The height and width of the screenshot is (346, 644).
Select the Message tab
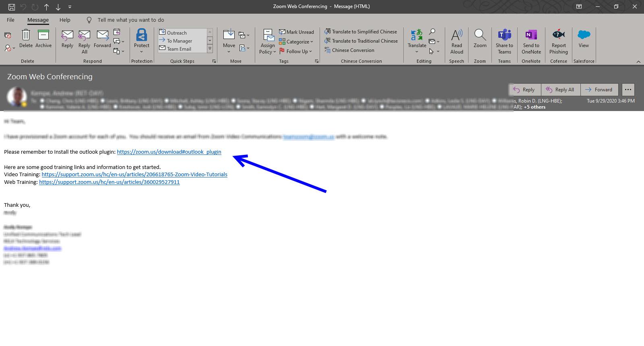click(38, 20)
